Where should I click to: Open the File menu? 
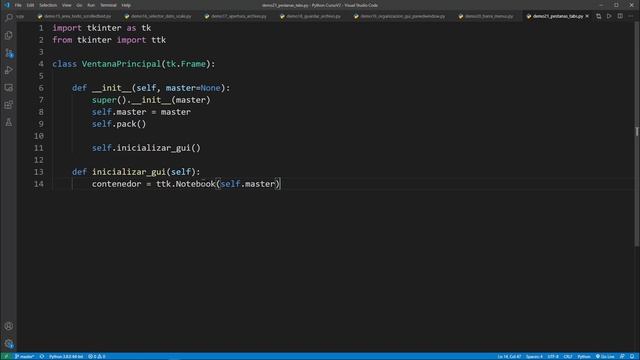click(18, 5)
